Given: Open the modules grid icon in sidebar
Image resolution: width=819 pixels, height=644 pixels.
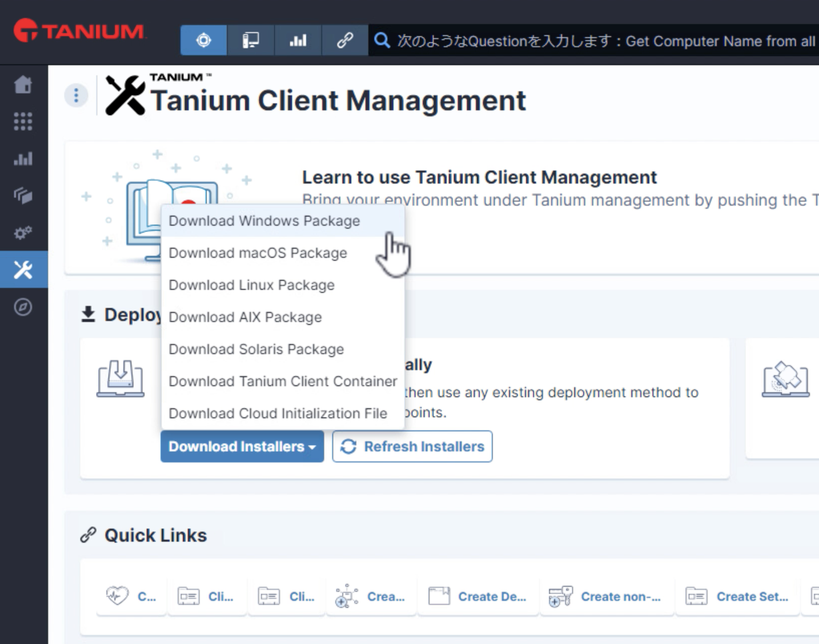Looking at the screenshot, I should [23, 121].
